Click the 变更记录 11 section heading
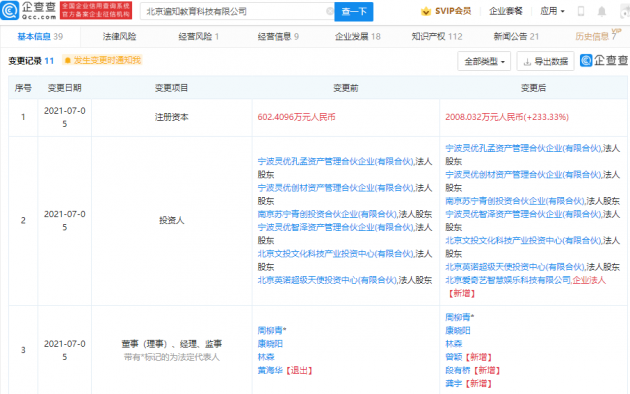The width and height of the screenshot is (630, 394). coord(31,61)
